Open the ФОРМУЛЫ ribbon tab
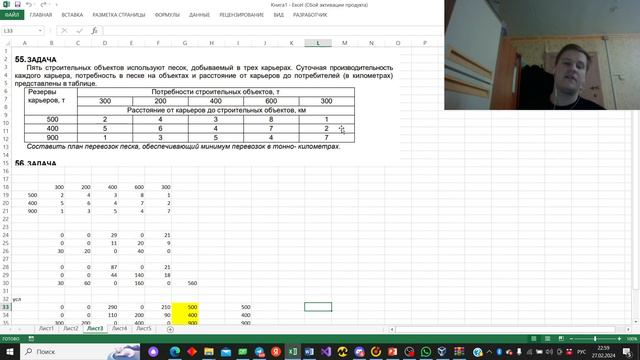Viewport: 640px width, 360px height. pos(167,15)
